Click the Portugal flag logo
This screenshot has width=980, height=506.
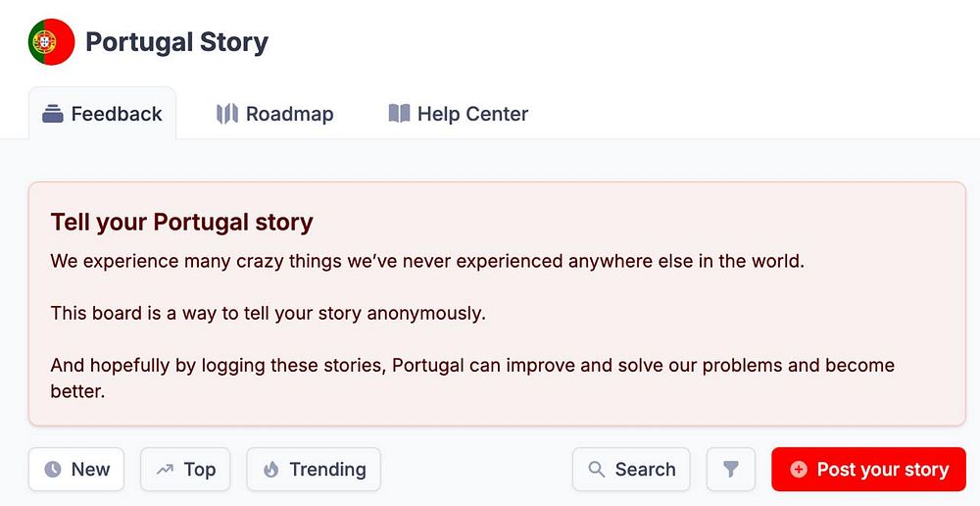[x=51, y=42]
